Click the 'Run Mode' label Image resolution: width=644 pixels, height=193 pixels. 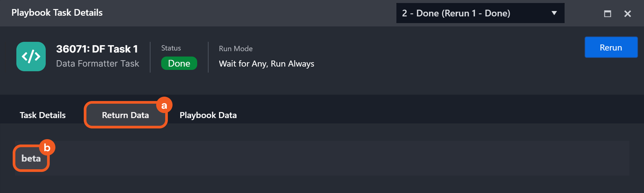click(x=236, y=49)
